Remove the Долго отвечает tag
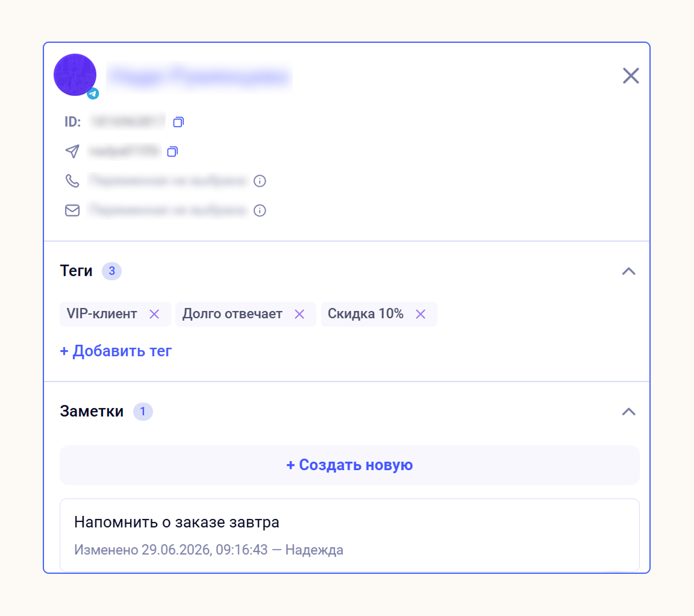 pos(299,314)
